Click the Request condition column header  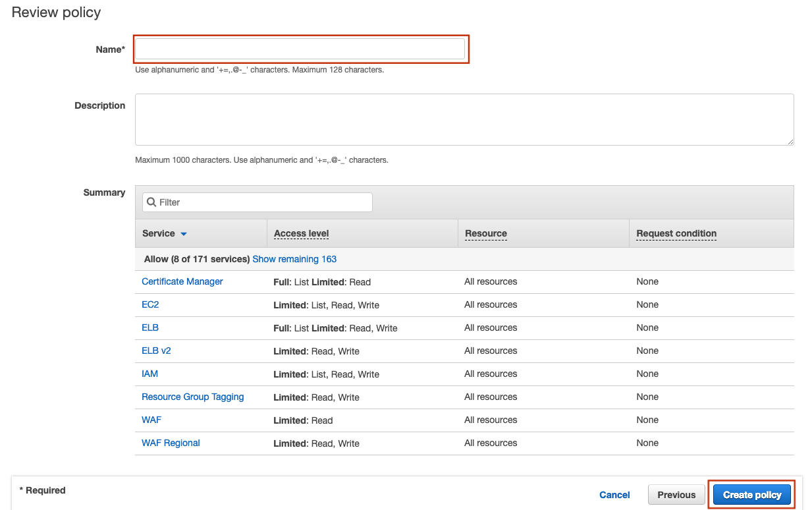[x=676, y=233]
